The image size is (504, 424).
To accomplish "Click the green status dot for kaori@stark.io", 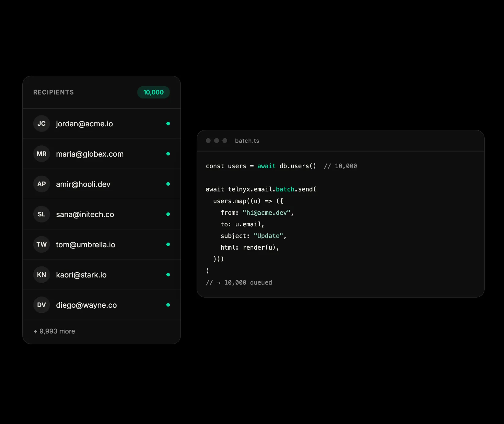I will [168, 275].
